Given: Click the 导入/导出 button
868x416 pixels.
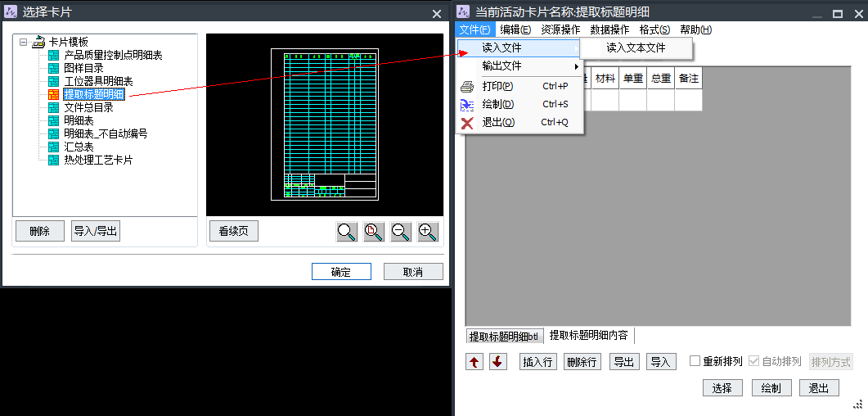Looking at the screenshot, I should pos(96,232).
